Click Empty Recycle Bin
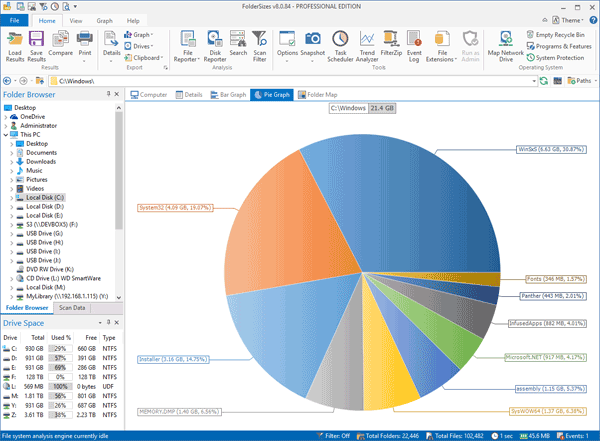The image size is (600, 441). coord(556,34)
